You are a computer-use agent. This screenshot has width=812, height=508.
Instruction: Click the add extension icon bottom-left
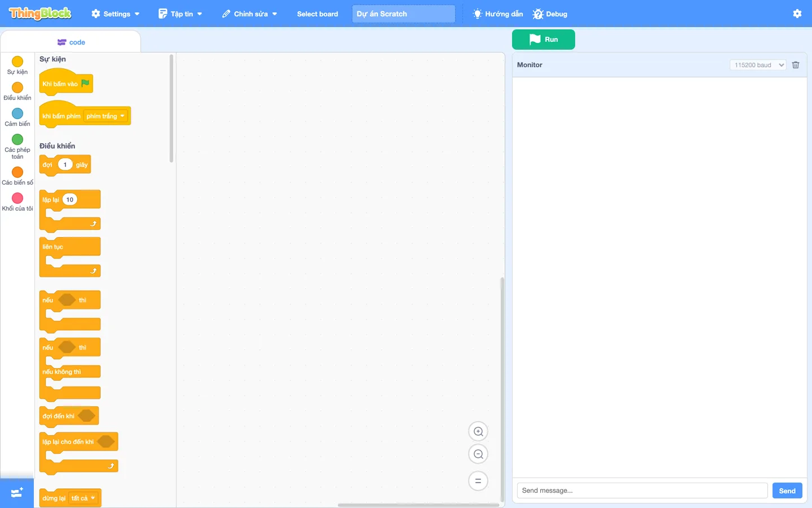17,493
